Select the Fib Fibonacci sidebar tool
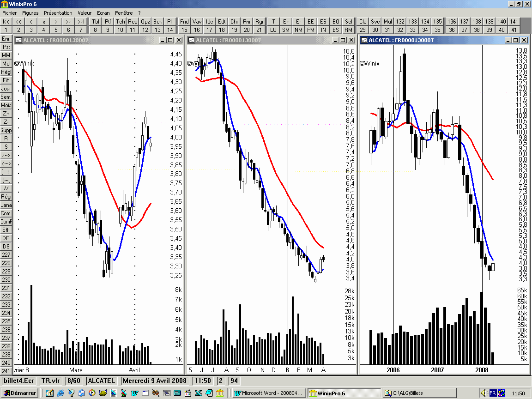 click(6, 80)
